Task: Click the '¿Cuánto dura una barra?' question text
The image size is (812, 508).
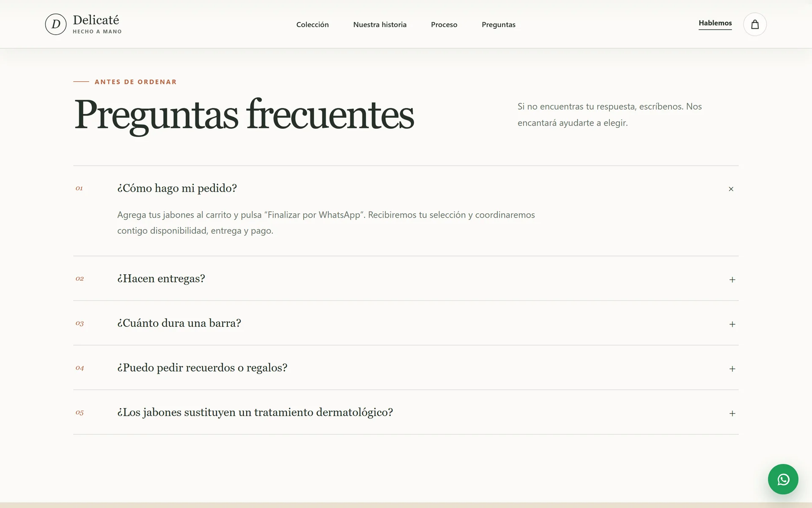Action: pyautogui.click(x=179, y=323)
